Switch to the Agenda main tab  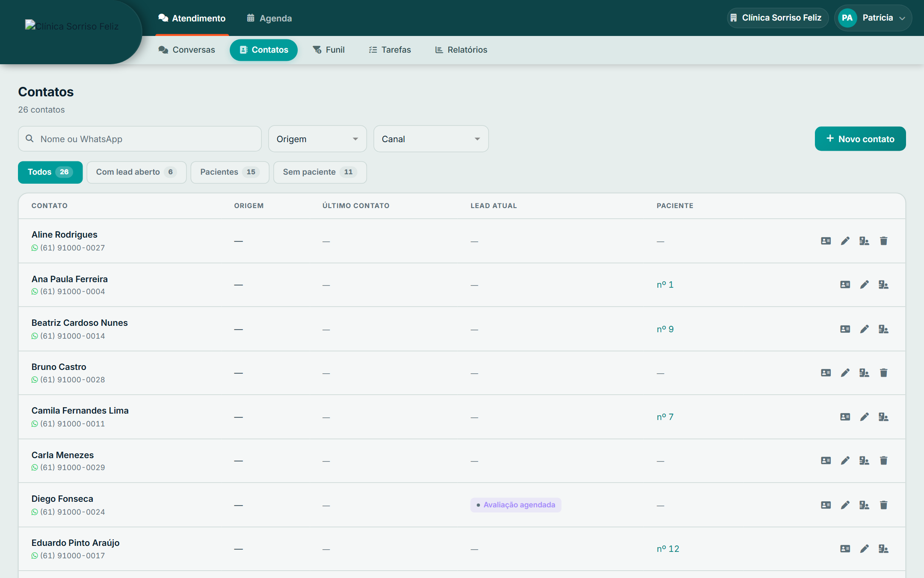[x=269, y=18]
